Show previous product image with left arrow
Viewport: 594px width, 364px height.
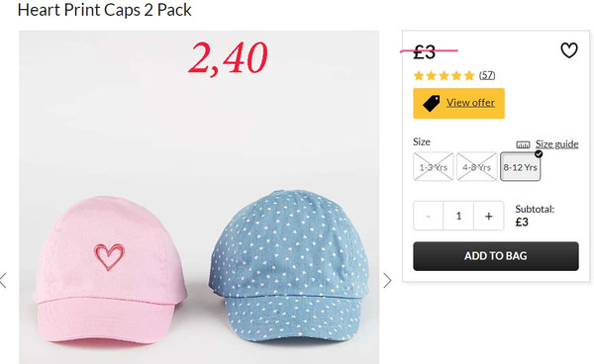click(3, 280)
